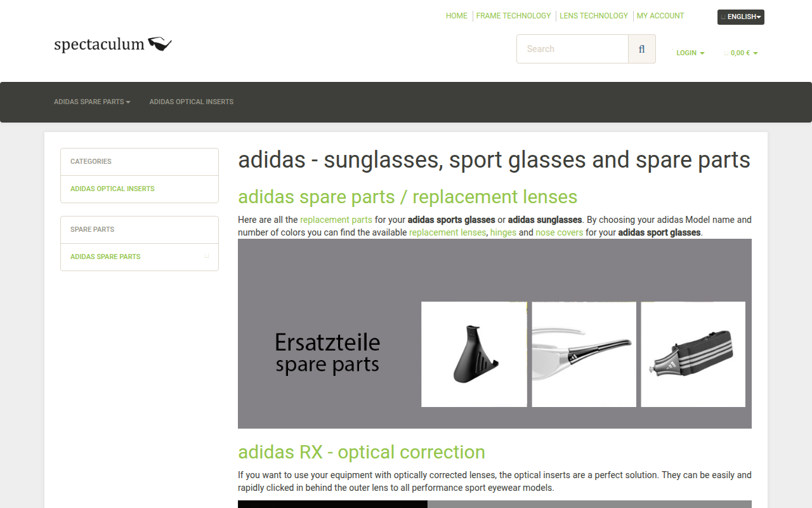Open the English language dropdown
The height and width of the screenshot is (508, 812).
[740, 17]
